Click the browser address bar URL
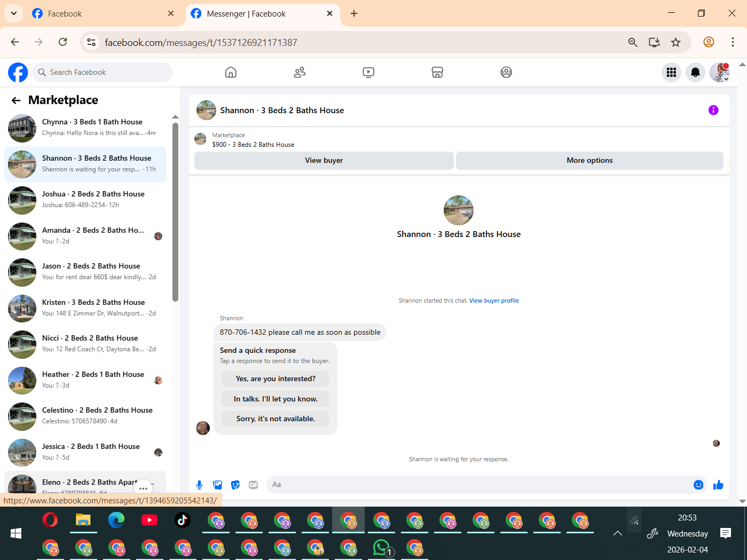 (x=201, y=42)
